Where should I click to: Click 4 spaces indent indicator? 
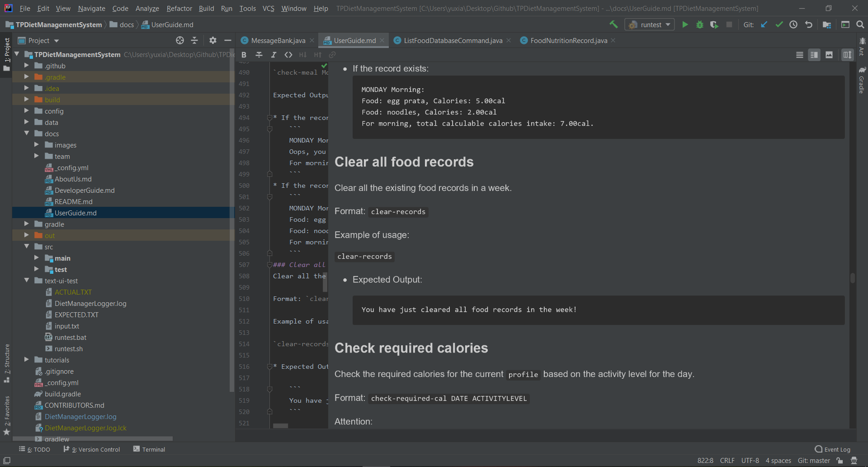point(778,461)
